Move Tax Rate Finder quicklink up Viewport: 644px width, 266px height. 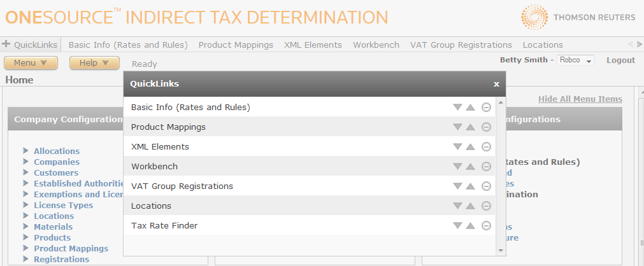pyautogui.click(x=470, y=226)
